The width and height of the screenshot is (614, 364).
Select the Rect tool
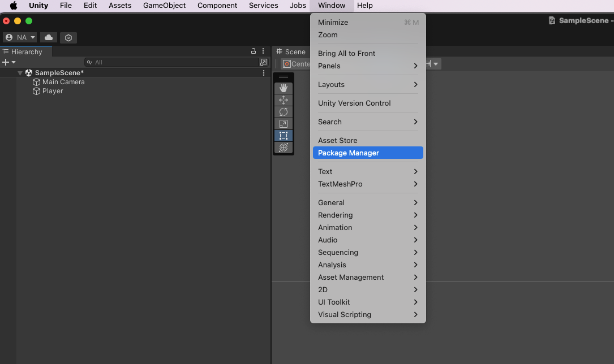point(284,136)
